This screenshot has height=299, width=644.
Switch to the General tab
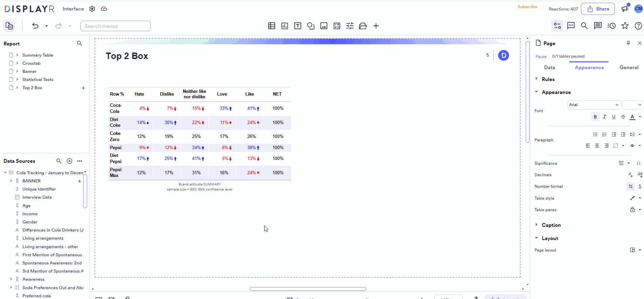pos(628,67)
